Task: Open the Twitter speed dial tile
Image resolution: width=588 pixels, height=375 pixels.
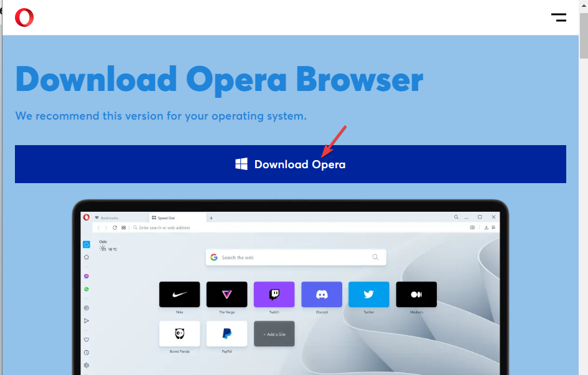Action: (x=369, y=294)
